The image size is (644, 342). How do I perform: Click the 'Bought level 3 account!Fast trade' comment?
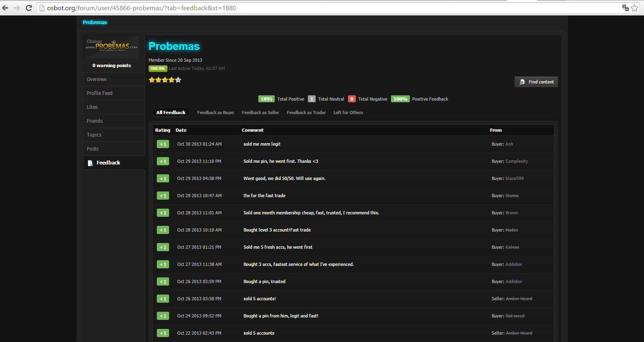(x=277, y=230)
